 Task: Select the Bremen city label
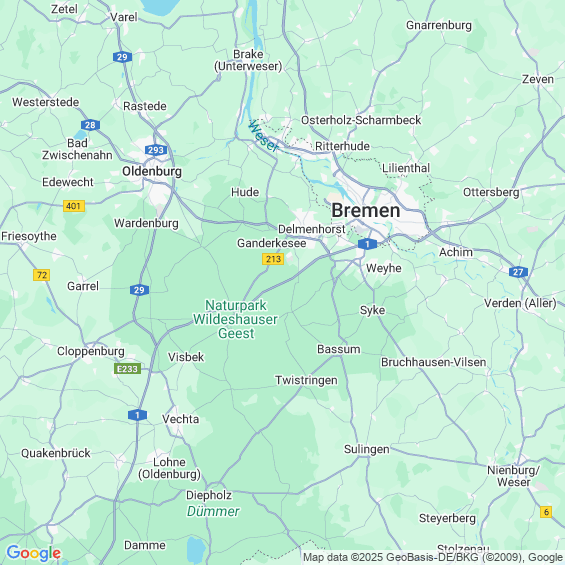(366, 210)
